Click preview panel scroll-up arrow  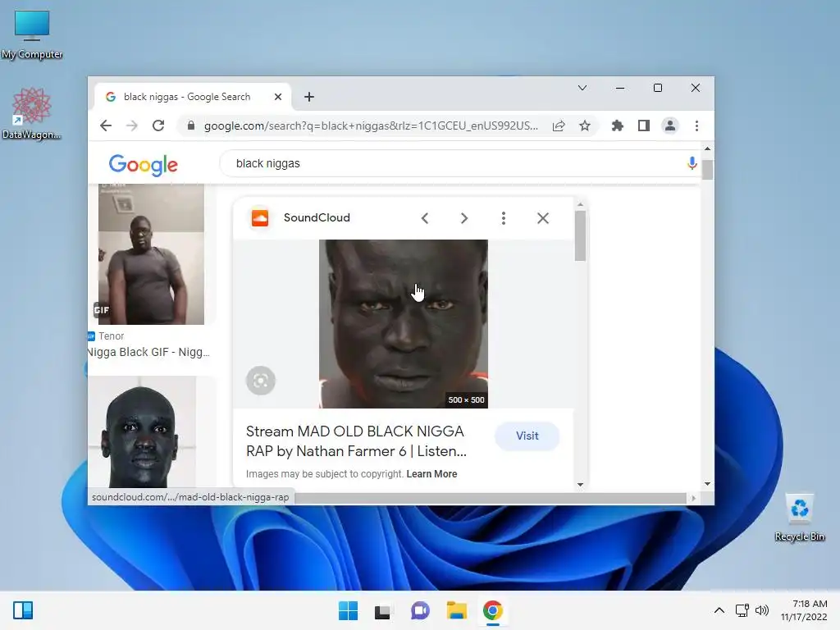pyautogui.click(x=580, y=204)
